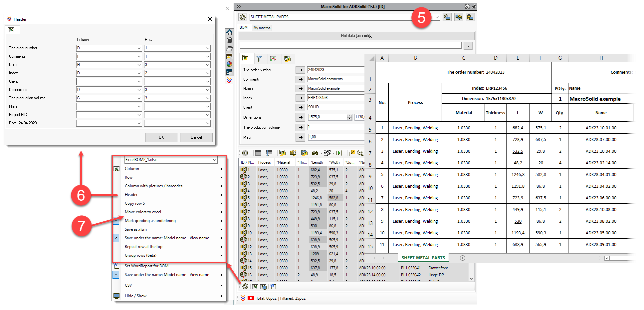Select the export parts tab icon
The width and height of the screenshot is (644, 310).
tap(287, 59)
